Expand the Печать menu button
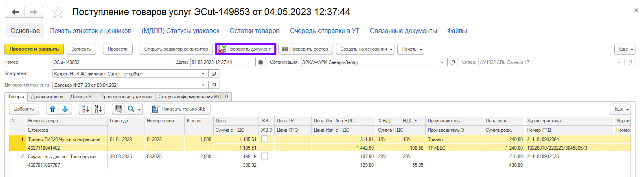The height and width of the screenshot is (177, 644). coord(410,49)
